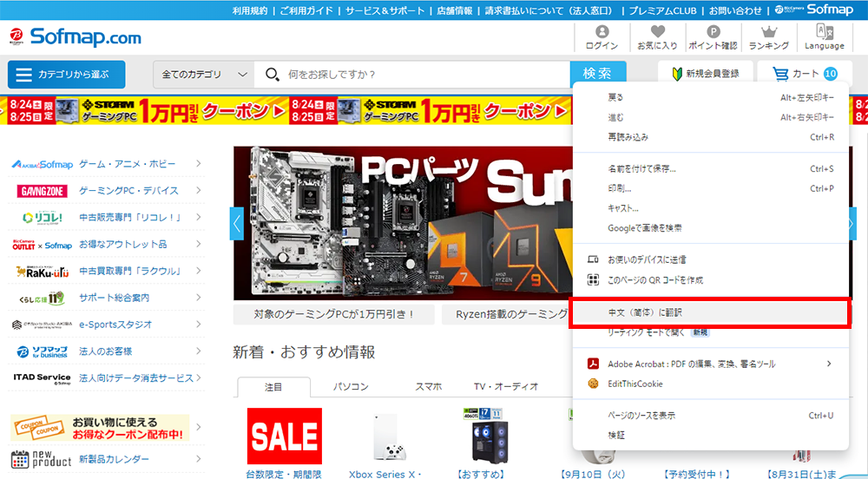This screenshot has height=479, width=868.
Task: Click the search magnifier icon
Action: coord(272,74)
